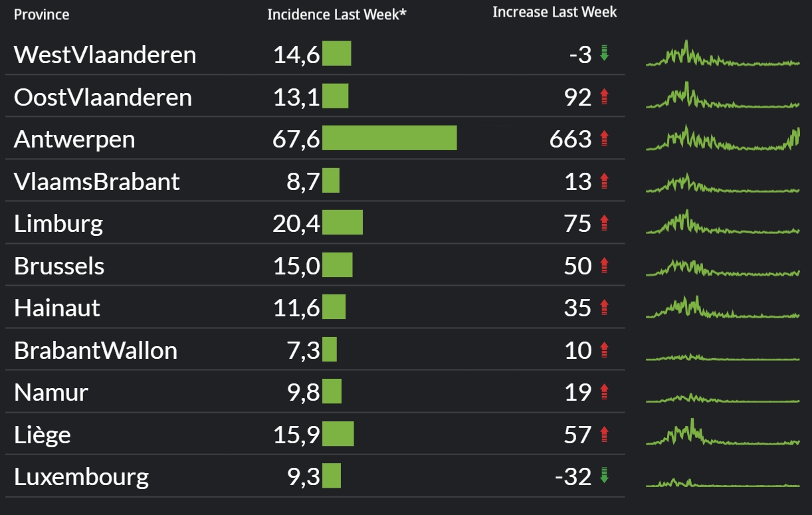Click Hainaut's incidence value 11,6

tap(296, 308)
